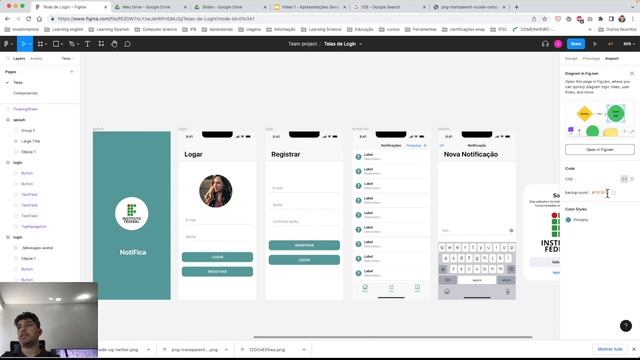Image resolution: width=640 pixels, height=360 pixels.
Task: Select the Componentes page
Action: 25,93
